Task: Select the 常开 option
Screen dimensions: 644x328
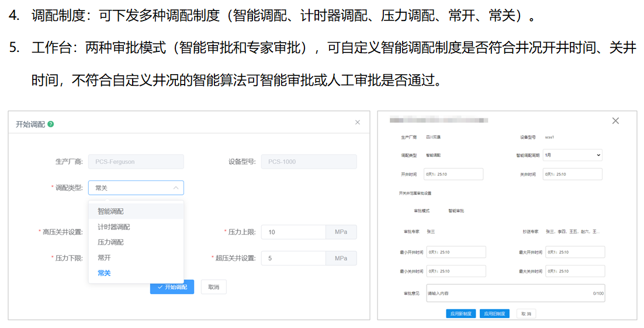Action: point(104,257)
